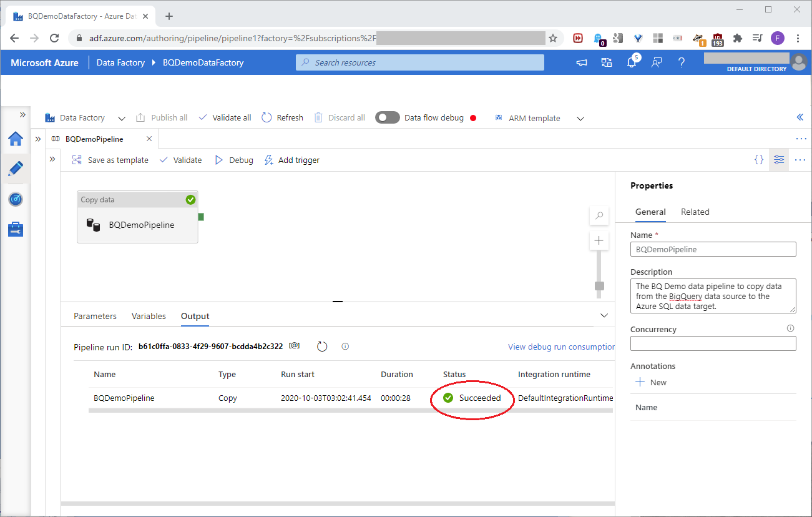Click the BQDemoPipeline row in the output table

[351, 398]
